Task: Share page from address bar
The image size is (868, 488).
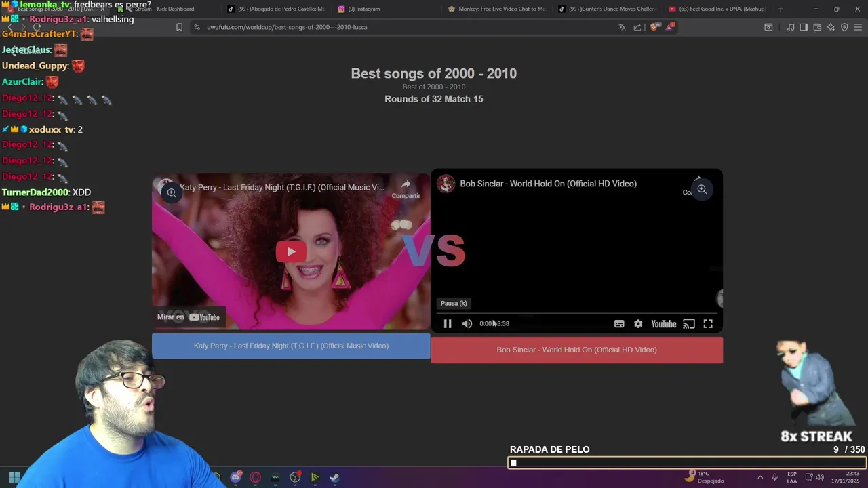Action: point(637,27)
